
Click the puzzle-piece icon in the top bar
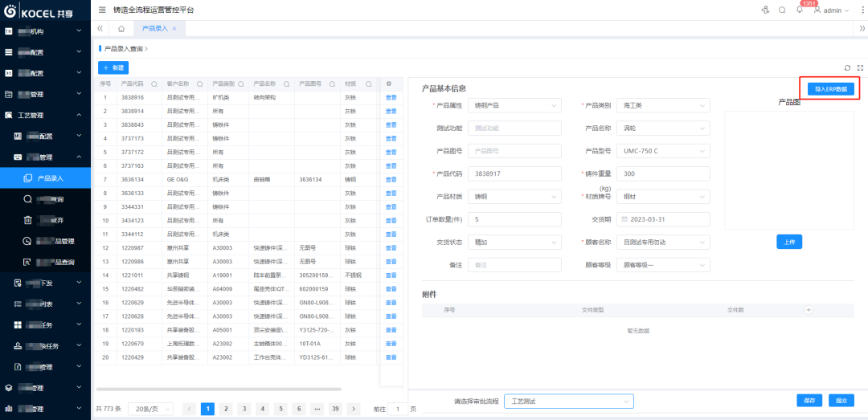[766, 10]
